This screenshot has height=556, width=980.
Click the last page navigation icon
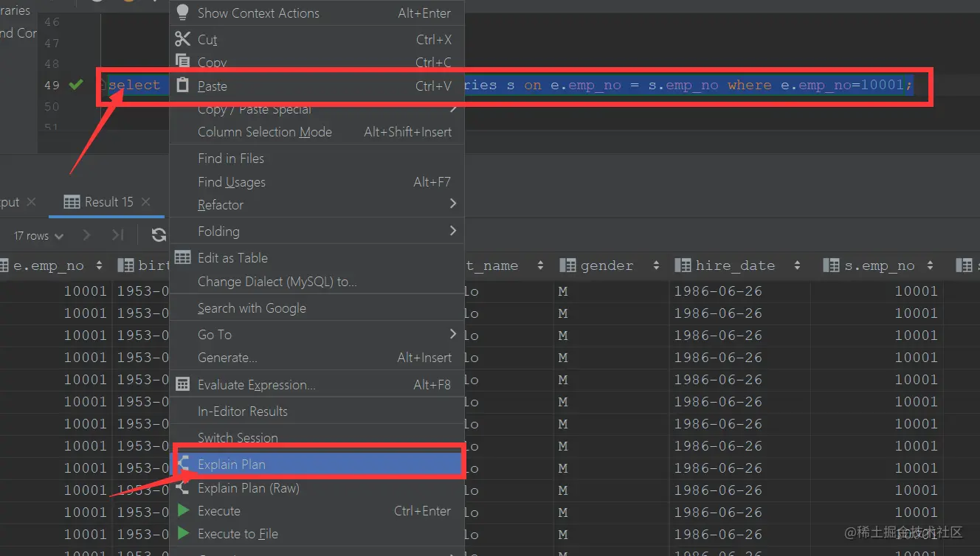click(117, 235)
